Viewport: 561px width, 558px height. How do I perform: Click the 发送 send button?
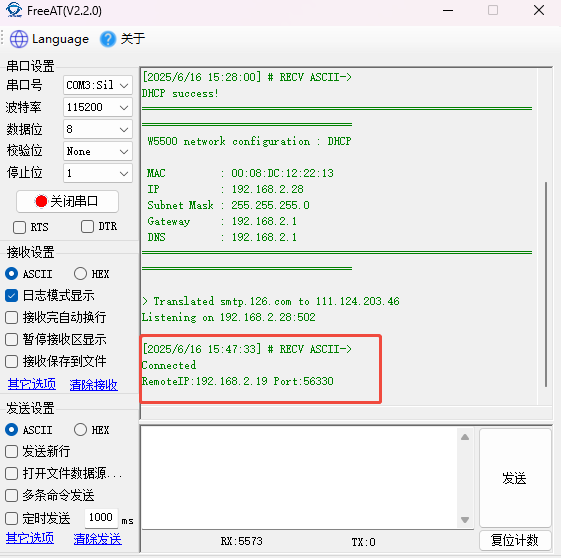(515, 478)
